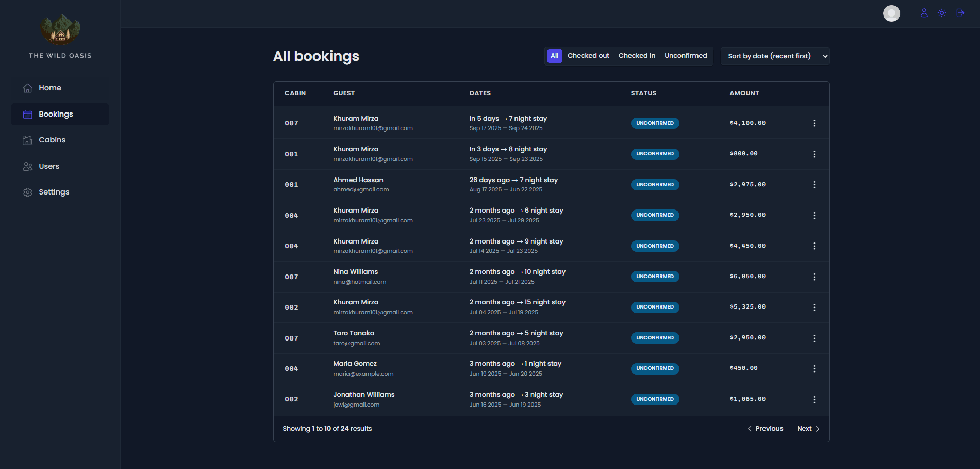This screenshot has width=980, height=469.
Task: Open the Cabins page from sidebar
Action: (x=52, y=140)
